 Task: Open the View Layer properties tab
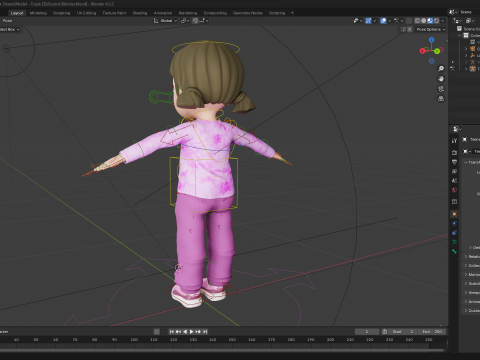tap(454, 171)
